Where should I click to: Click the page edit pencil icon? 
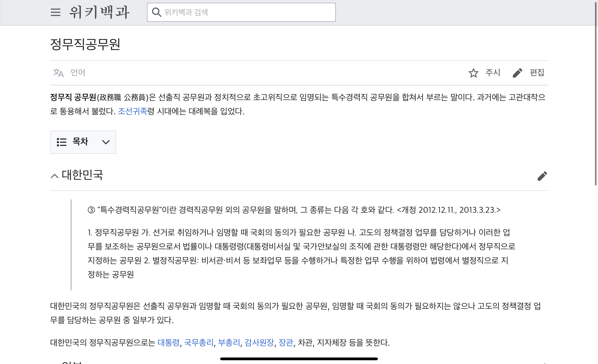tap(517, 73)
